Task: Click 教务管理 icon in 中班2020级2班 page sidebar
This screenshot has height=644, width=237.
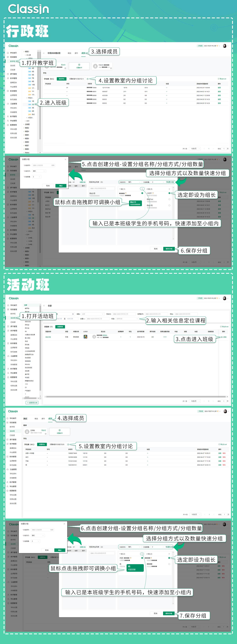Action: (x=8, y=91)
